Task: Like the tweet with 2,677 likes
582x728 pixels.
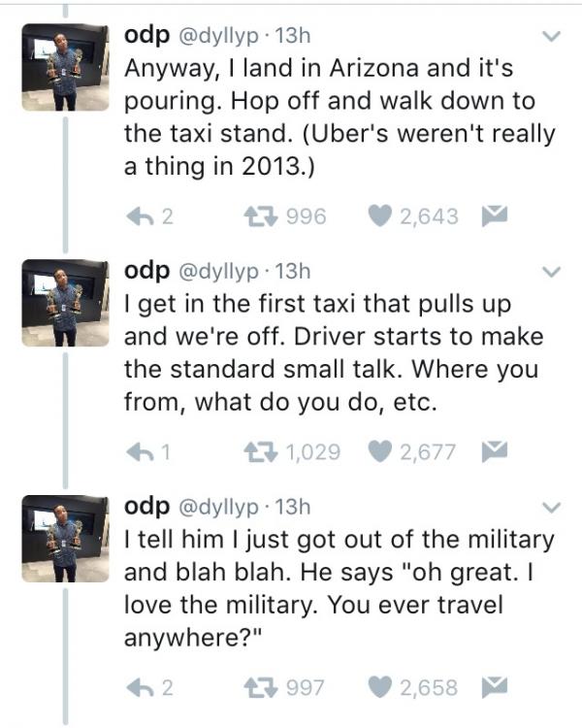Action: 383,450
